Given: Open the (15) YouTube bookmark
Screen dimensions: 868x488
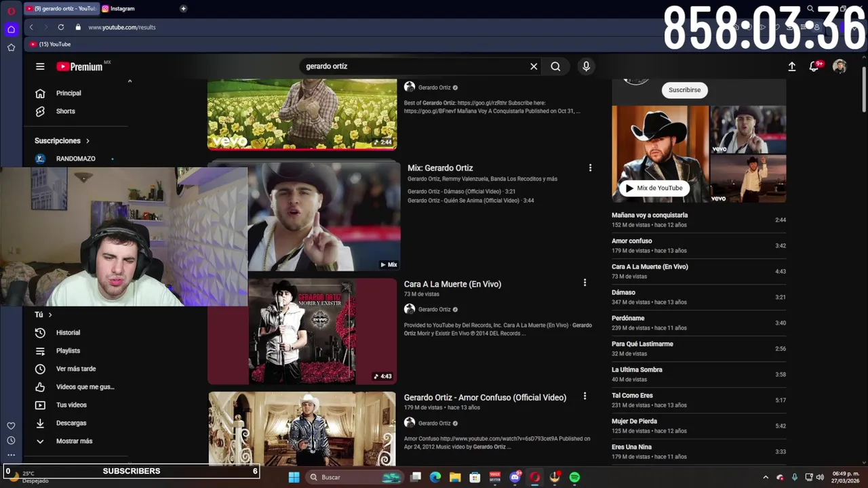Looking at the screenshot, I should (50, 44).
